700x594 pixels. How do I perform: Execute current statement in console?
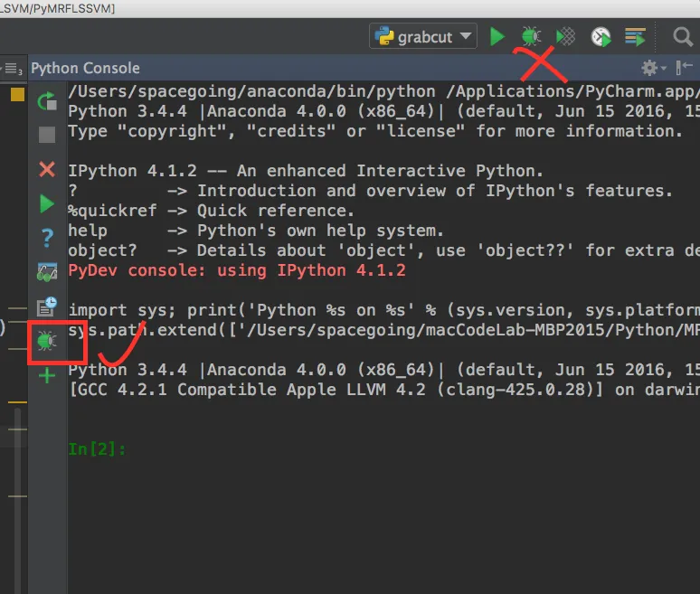click(x=47, y=204)
